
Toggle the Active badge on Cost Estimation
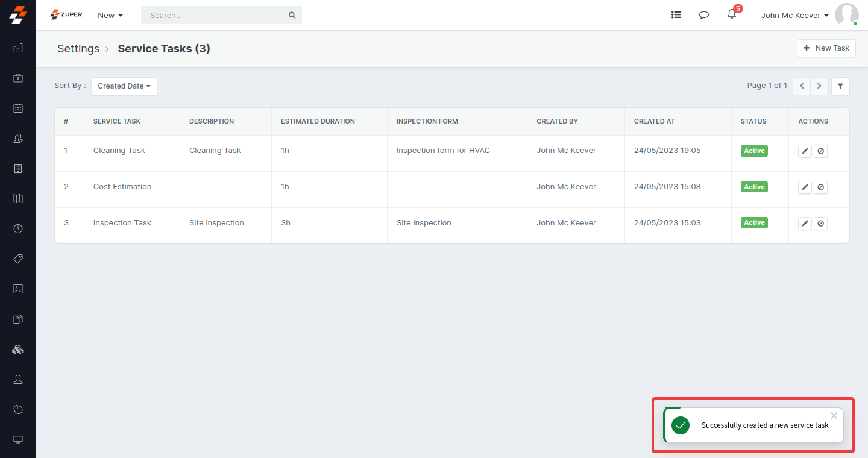tap(754, 187)
